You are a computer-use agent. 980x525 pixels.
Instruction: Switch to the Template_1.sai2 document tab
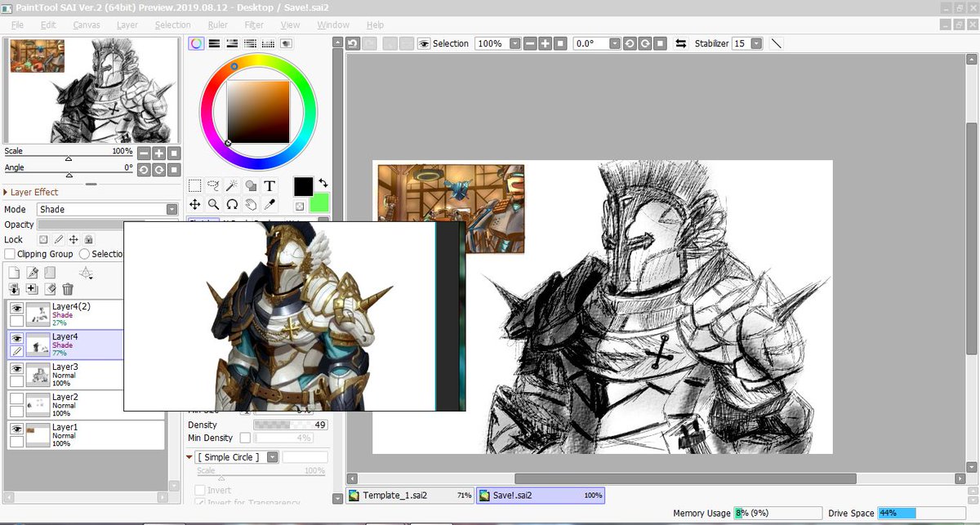[410, 495]
